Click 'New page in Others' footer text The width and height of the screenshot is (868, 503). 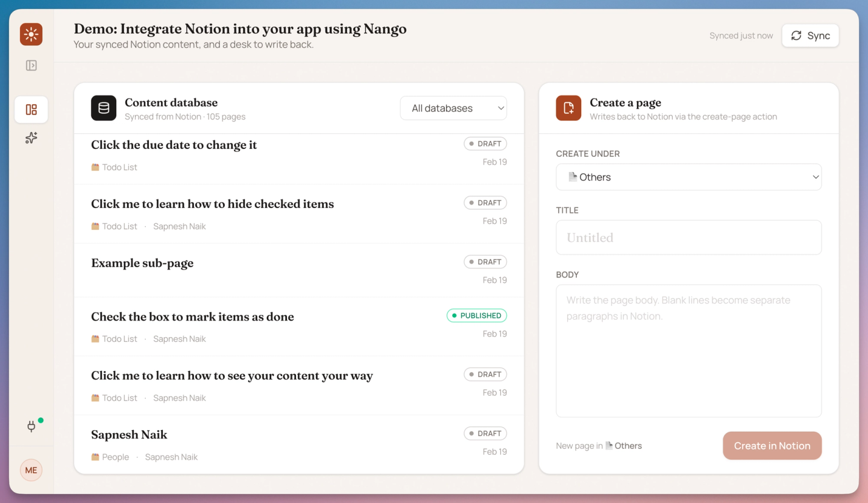599,446
